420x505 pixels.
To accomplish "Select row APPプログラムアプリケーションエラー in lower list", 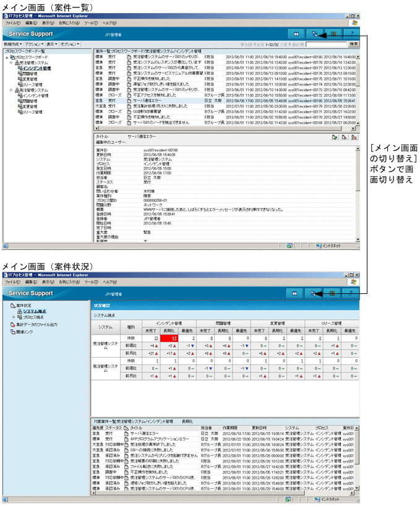I will 223,439.
